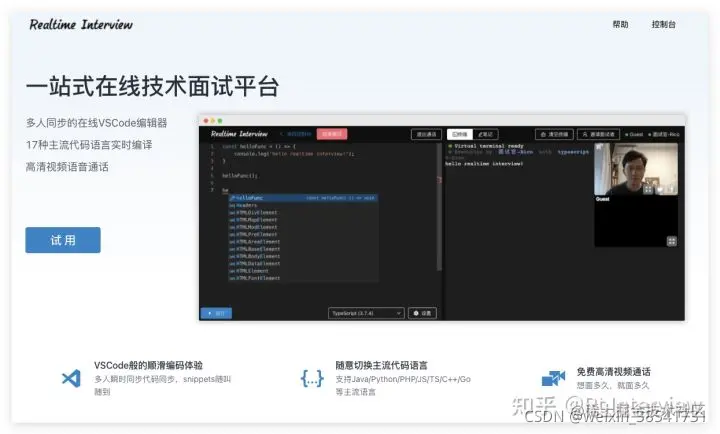The width and height of the screenshot is (720, 434).
Task: Select HTMLBaseElement autocomplete suggestion
Action: click(304, 249)
